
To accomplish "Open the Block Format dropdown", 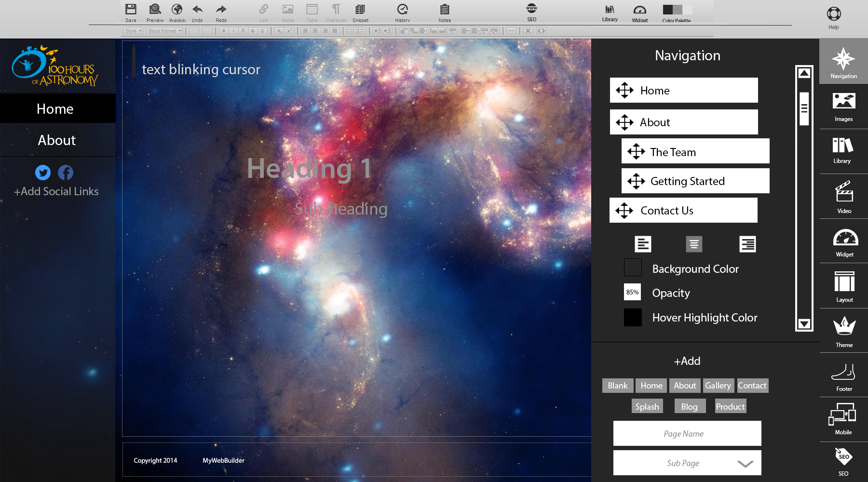I will pos(165,31).
